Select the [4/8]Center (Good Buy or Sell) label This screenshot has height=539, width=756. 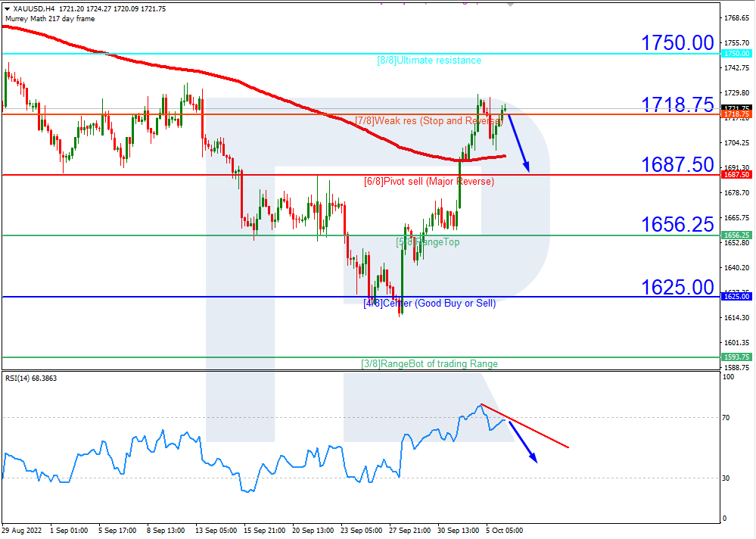(x=429, y=303)
